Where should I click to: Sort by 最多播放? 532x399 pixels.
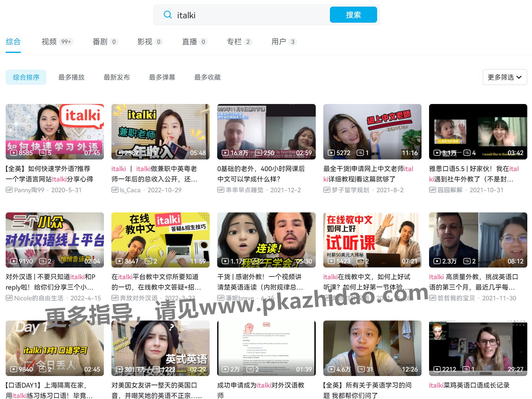[71, 77]
